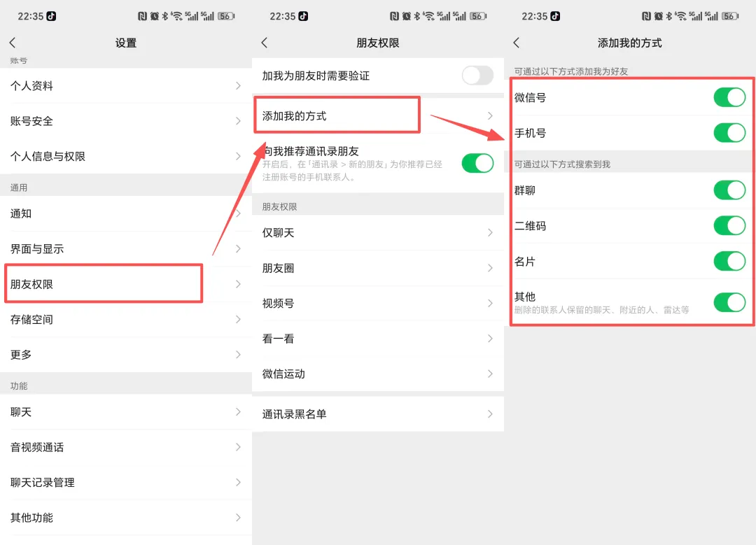This screenshot has height=545, width=756.
Task: Disable 群聊 search switch
Action: tap(730, 190)
